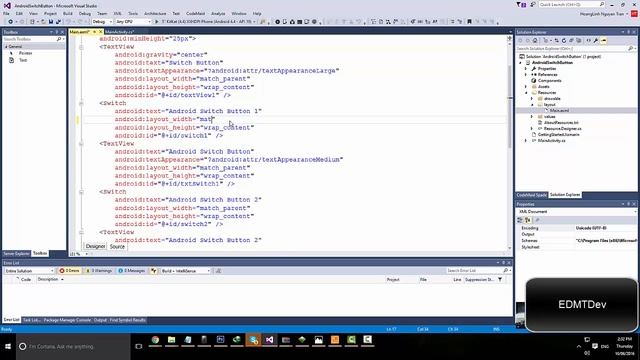Click Description column header in Error List
The image size is (640, 360).
(x=48, y=280)
